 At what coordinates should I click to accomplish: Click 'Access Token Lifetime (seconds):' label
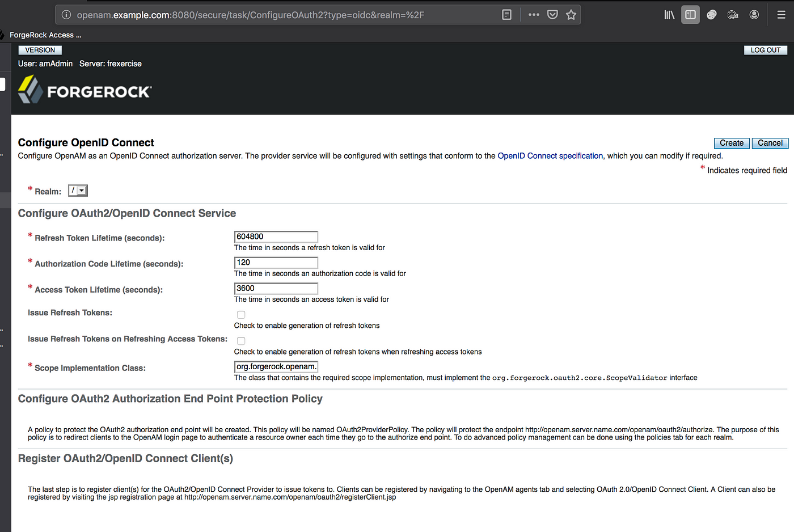coord(99,290)
